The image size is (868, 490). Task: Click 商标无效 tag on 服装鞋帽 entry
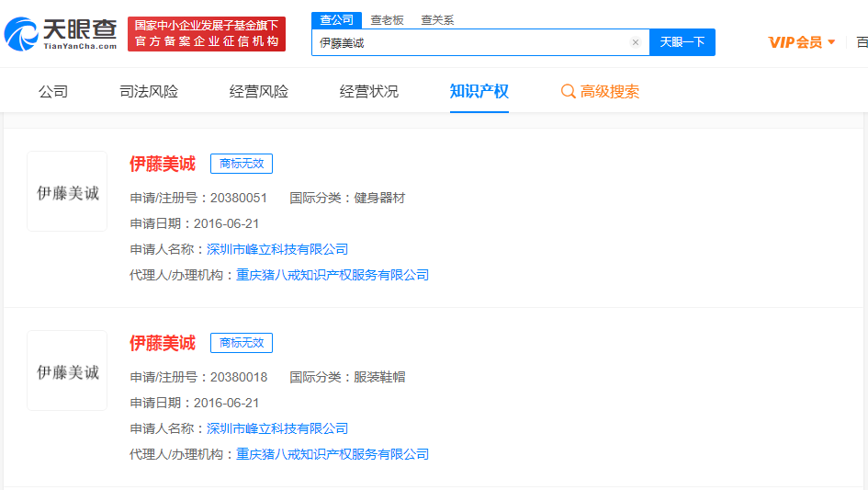(x=242, y=343)
